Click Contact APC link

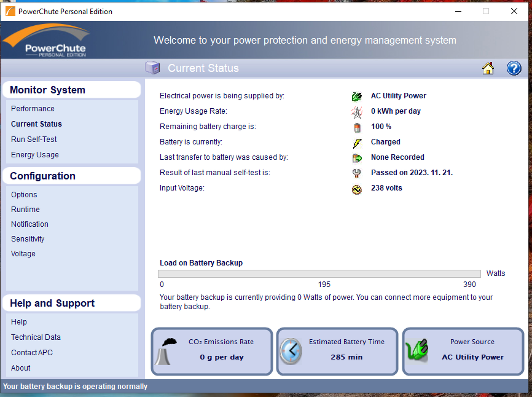tap(32, 353)
